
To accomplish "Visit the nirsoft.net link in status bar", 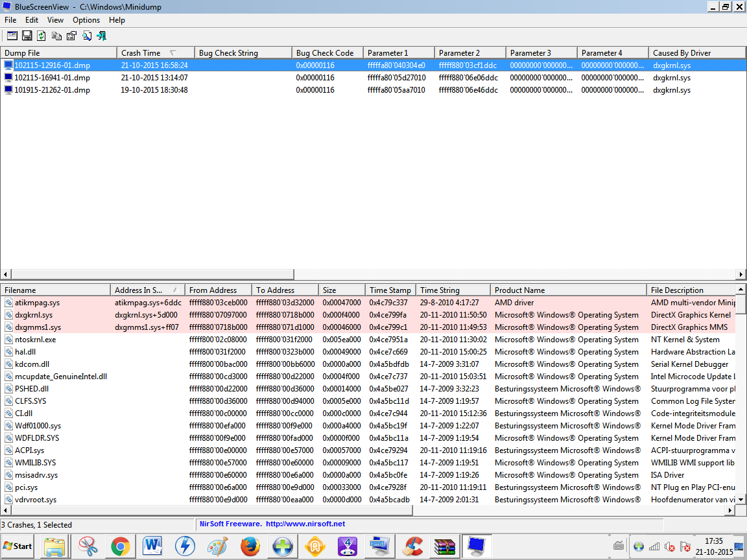I will pos(305,524).
